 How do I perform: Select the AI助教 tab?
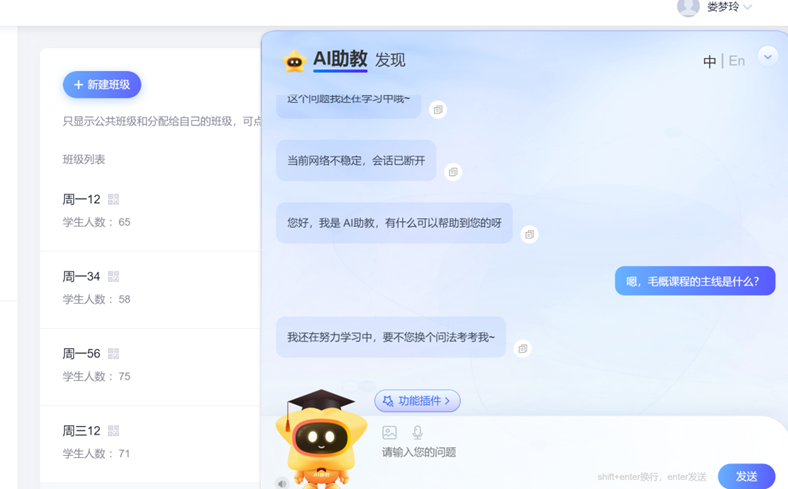tap(340, 60)
